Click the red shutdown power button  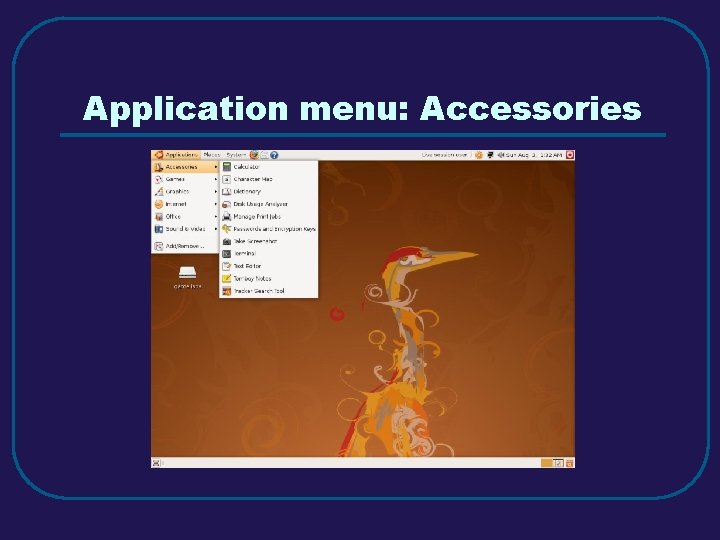click(x=570, y=155)
